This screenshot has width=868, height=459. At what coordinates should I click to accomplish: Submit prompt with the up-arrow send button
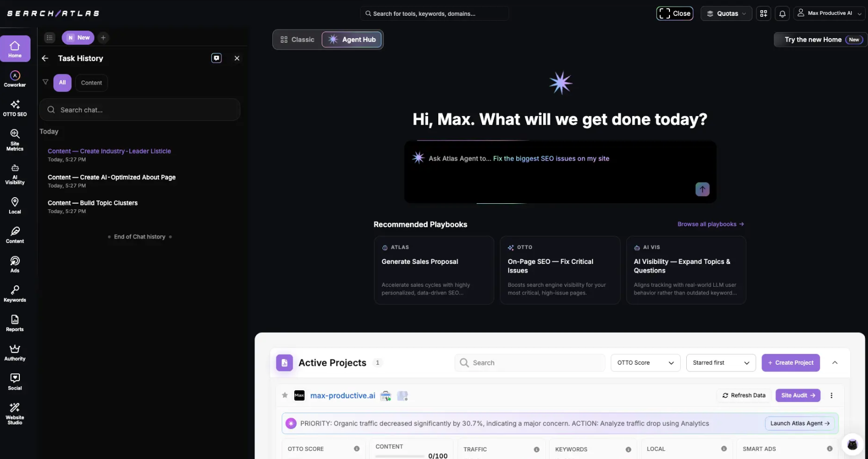click(702, 189)
